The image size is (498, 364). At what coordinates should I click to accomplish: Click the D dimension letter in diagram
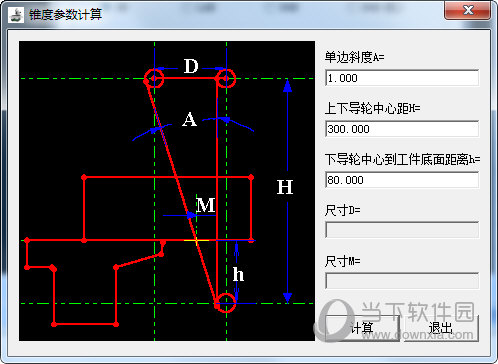click(x=191, y=66)
